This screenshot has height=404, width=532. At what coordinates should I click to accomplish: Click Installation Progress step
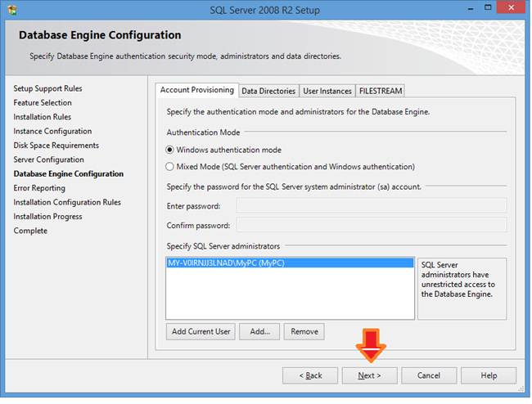pyautogui.click(x=47, y=217)
